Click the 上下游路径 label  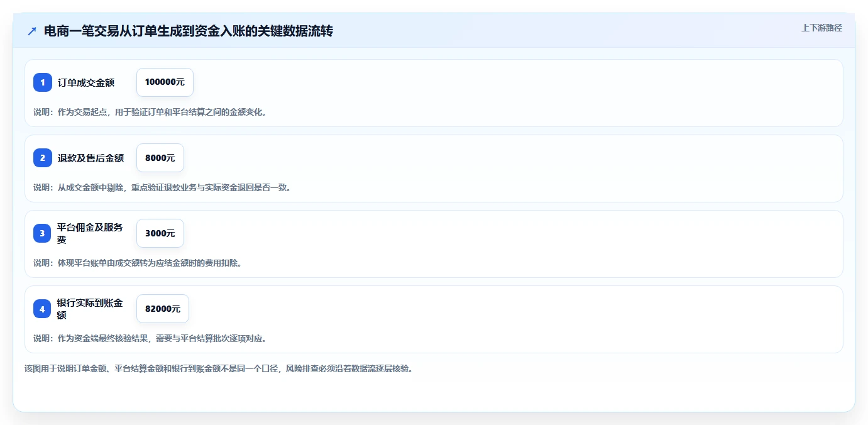821,28
